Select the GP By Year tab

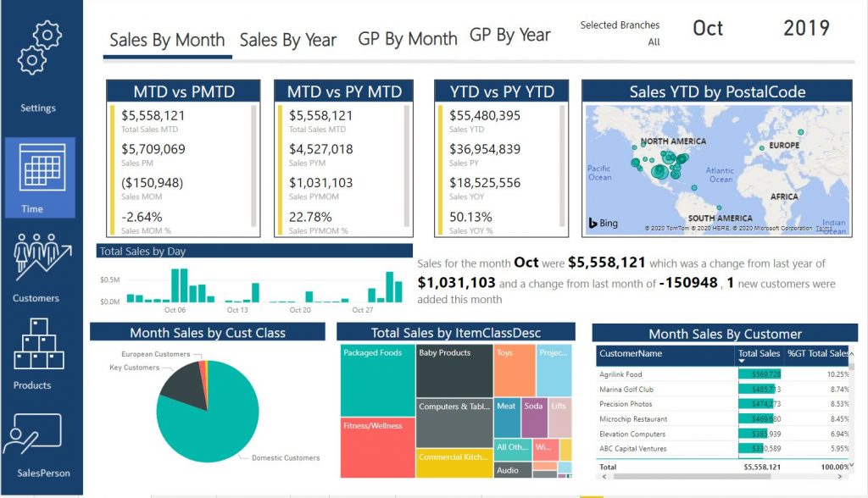[509, 36]
